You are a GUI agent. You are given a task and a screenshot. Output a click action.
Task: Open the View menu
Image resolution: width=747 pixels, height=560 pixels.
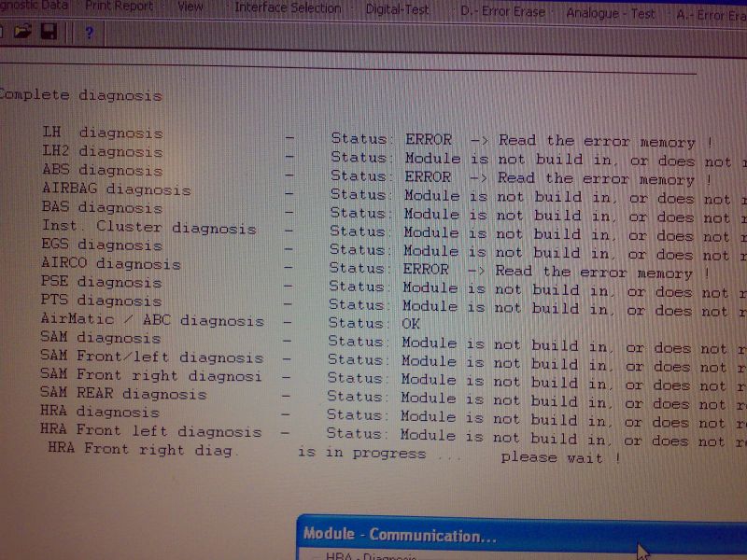190,7
